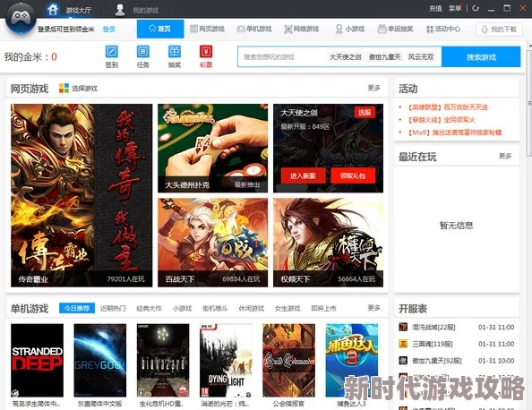Open the 幸运抽奖 navigation tab
This screenshot has width=532, height=410.
coord(396,29)
